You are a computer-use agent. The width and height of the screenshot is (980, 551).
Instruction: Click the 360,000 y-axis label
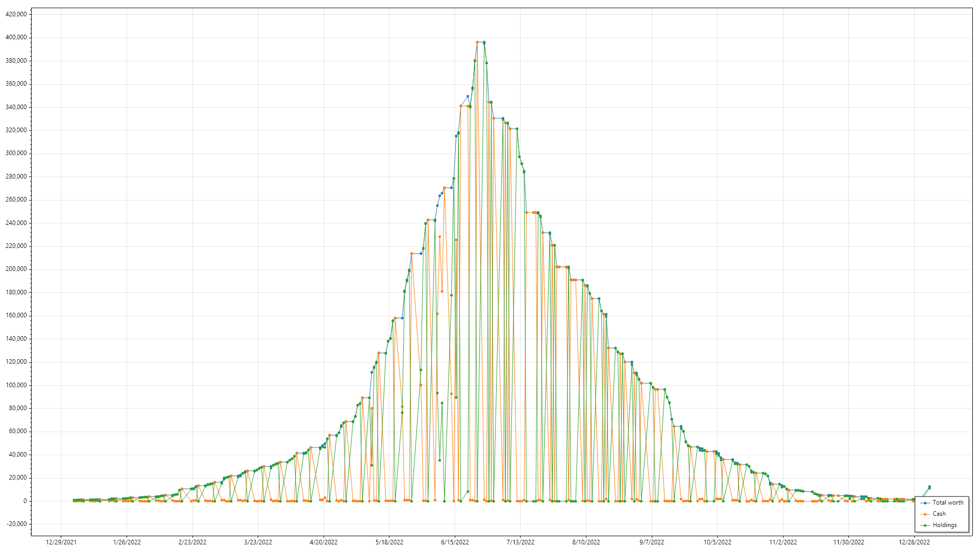click(x=16, y=84)
